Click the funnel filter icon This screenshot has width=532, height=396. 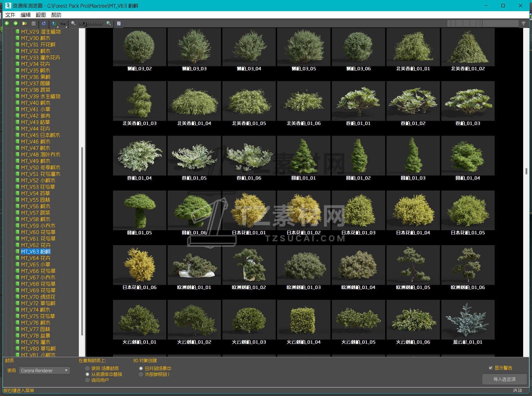pos(523,24)
